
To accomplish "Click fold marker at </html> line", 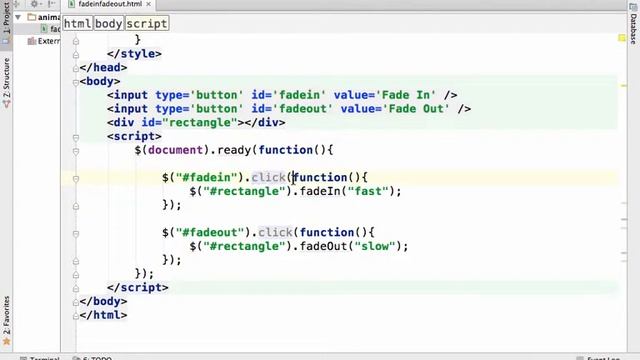I will (x=76, y=316).
